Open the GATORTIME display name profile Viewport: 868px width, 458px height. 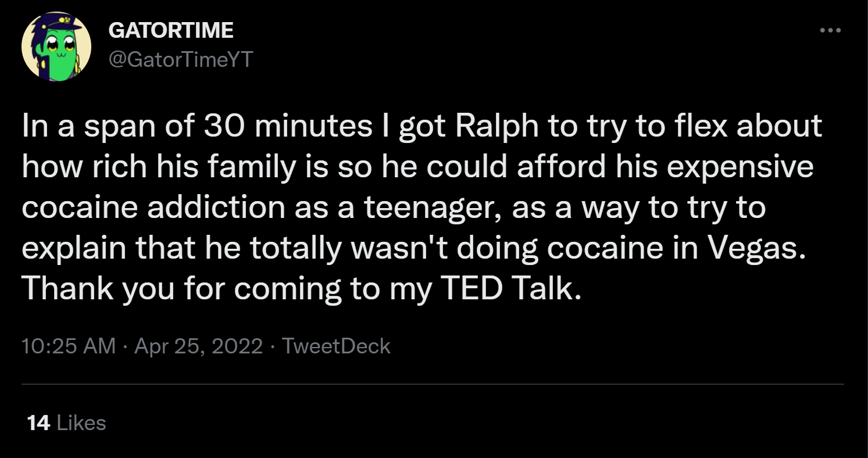coord(171,31)
